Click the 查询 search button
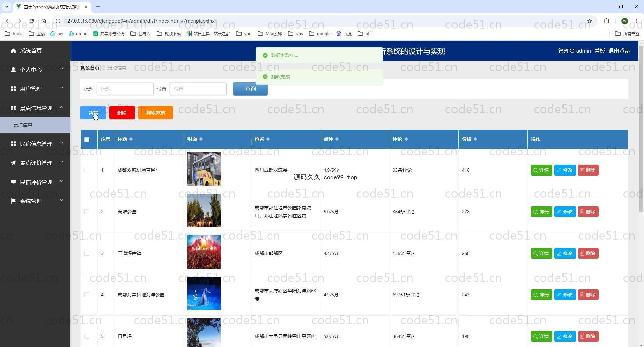 (251, 89)
